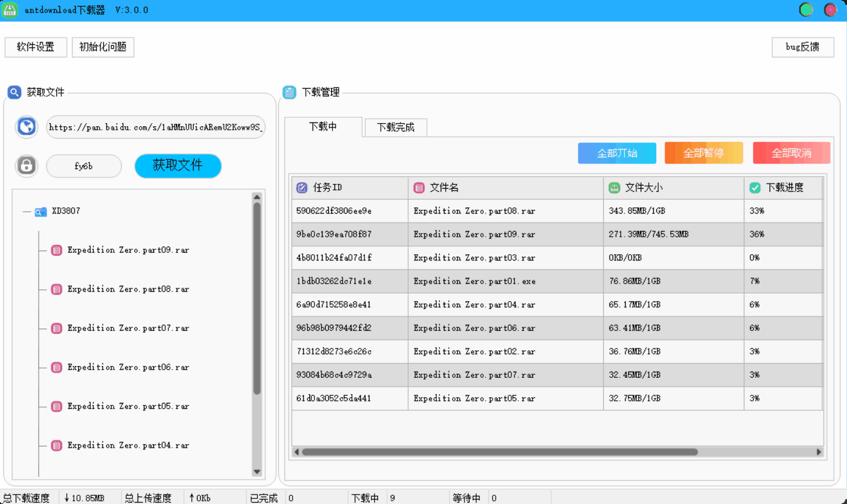The width and height of the screenshot is (847, 504).
Task: Click file icon of Expedition Zero.part05.rar in tree
Action: (x=57, y=407)
